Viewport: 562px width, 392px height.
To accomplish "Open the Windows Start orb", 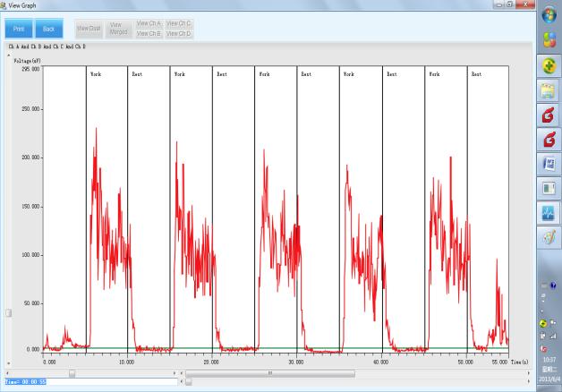I will [549, 16].
